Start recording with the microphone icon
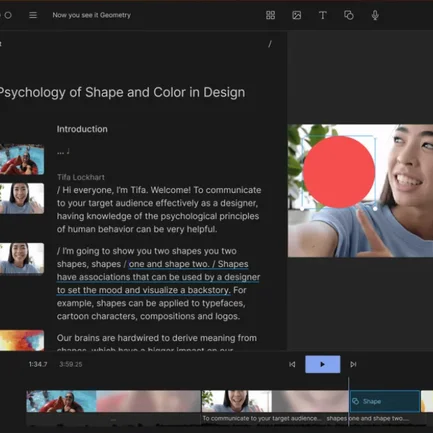Screen dimensions: 433x433 [x=375, y=15]
